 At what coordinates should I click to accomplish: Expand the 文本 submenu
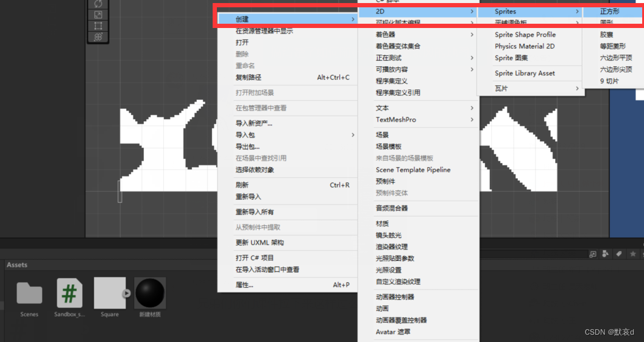pos(418,108)
